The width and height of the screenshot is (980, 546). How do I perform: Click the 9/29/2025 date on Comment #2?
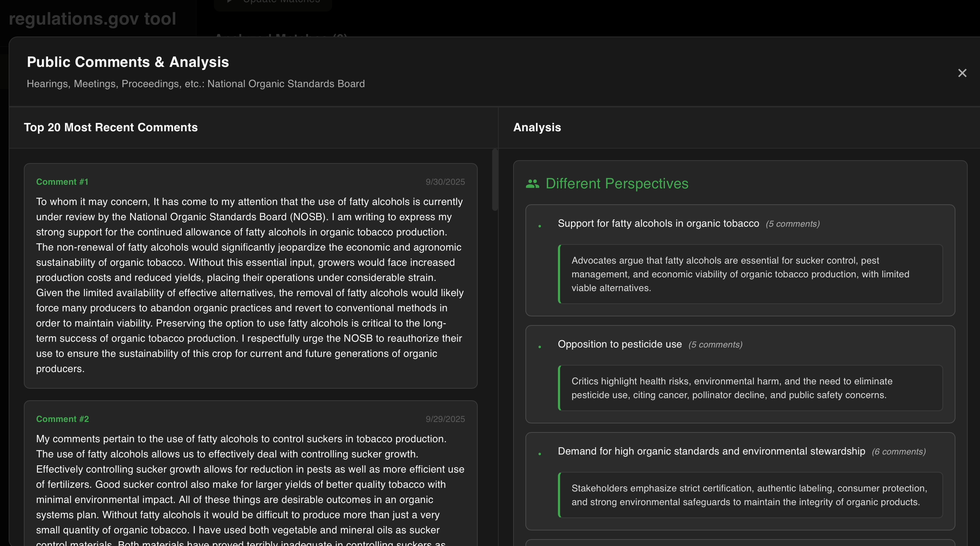445,419
